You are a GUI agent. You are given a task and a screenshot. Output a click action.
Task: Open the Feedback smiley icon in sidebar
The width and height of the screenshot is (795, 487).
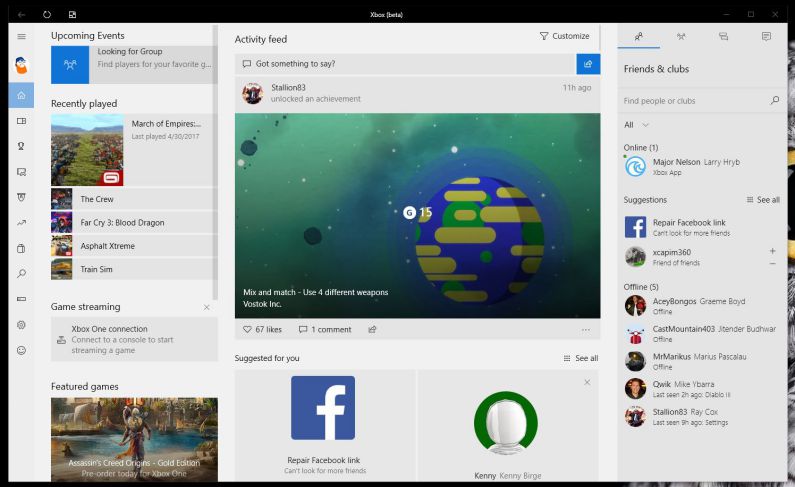[21, 350]
